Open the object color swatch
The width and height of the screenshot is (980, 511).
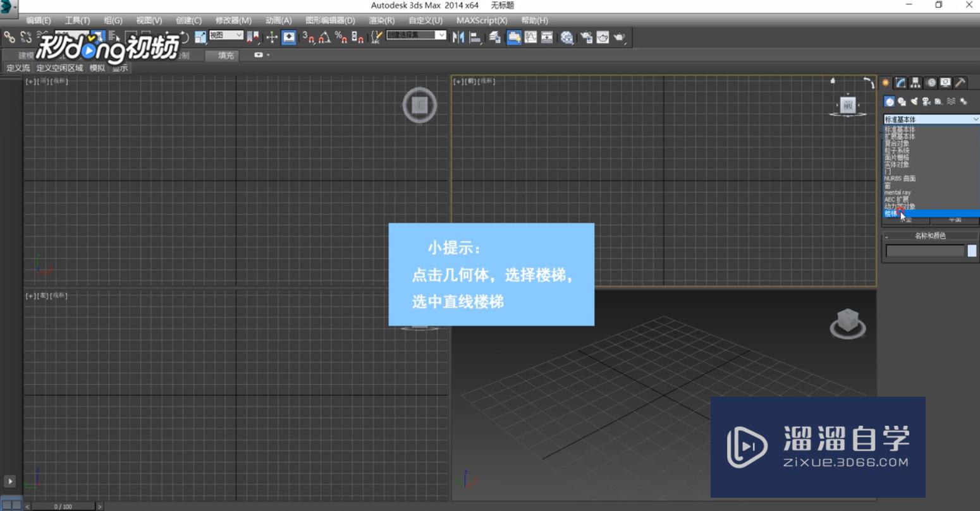(972, 251)
